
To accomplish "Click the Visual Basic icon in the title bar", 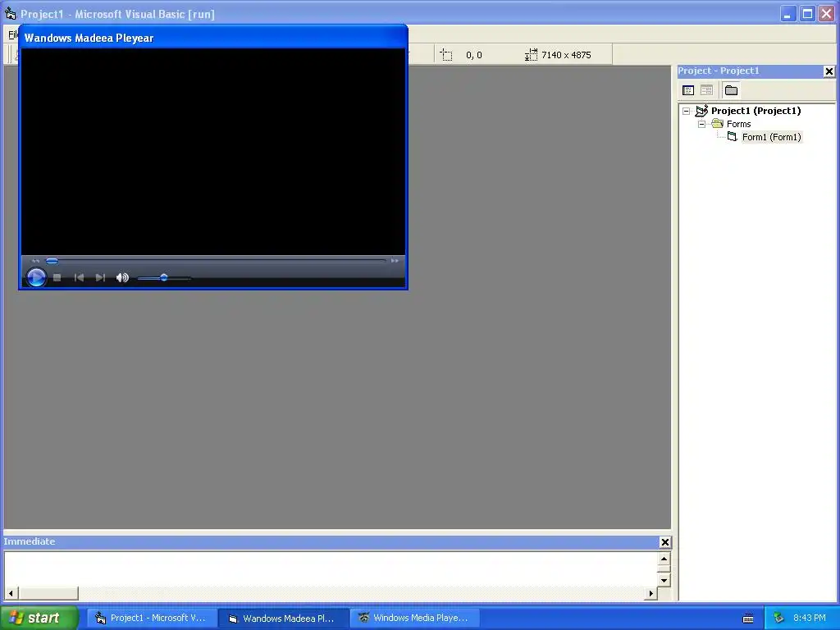I will point(10,13).
